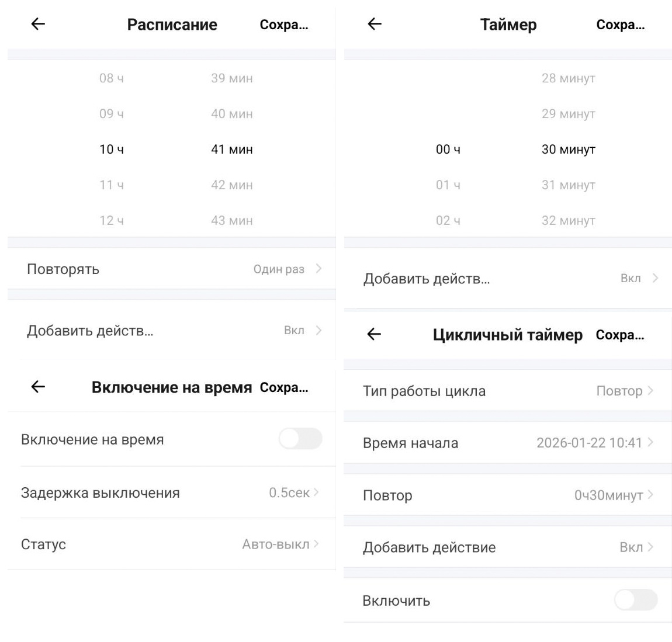The image size is (672, 642).
Task: Open Тип работы цикла Повтор option
Action: (x=508, y=391)
